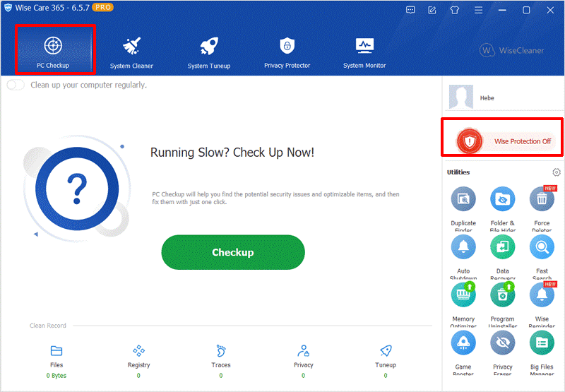This screenshot has height=392, width=565.
Task: Click the Traces footprint record icon
Action: [221, 350]
